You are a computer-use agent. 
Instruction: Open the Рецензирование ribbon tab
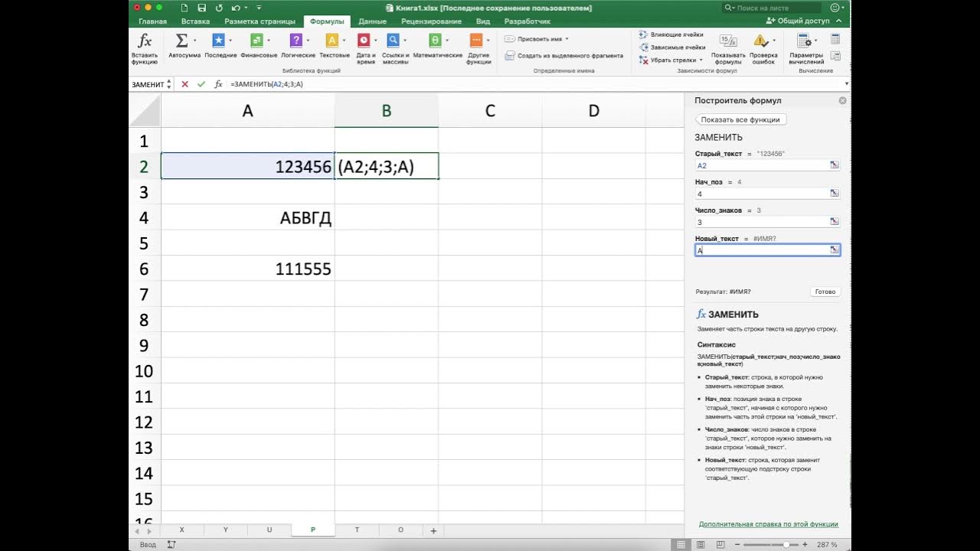[431, 21]
